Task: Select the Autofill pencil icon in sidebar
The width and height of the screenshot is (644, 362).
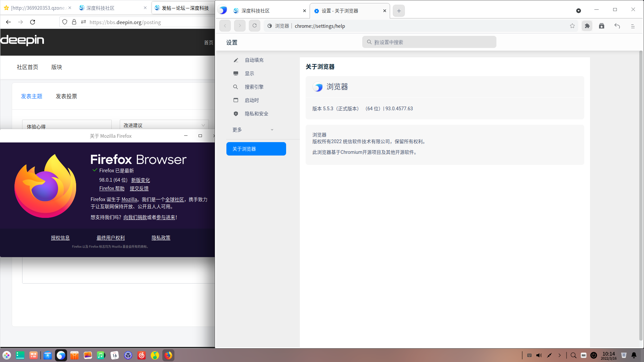Action: pyautogui.click(x=236, y=60)
